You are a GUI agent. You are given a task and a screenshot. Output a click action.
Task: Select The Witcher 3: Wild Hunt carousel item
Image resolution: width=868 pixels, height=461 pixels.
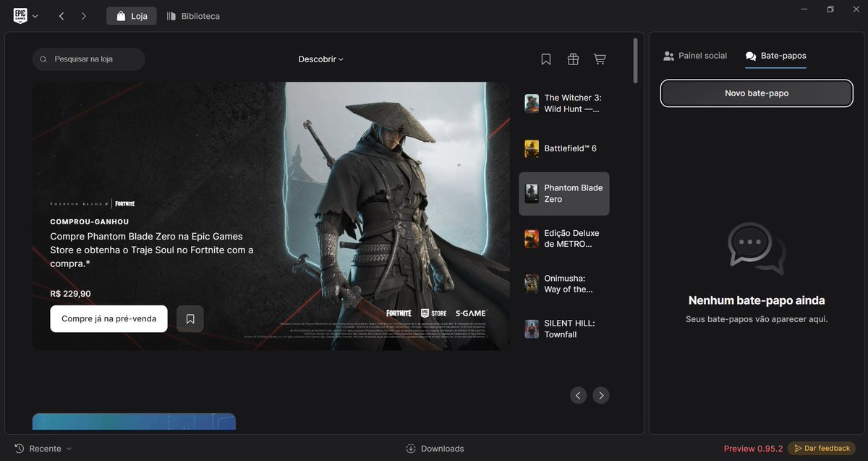pos(564,103)
